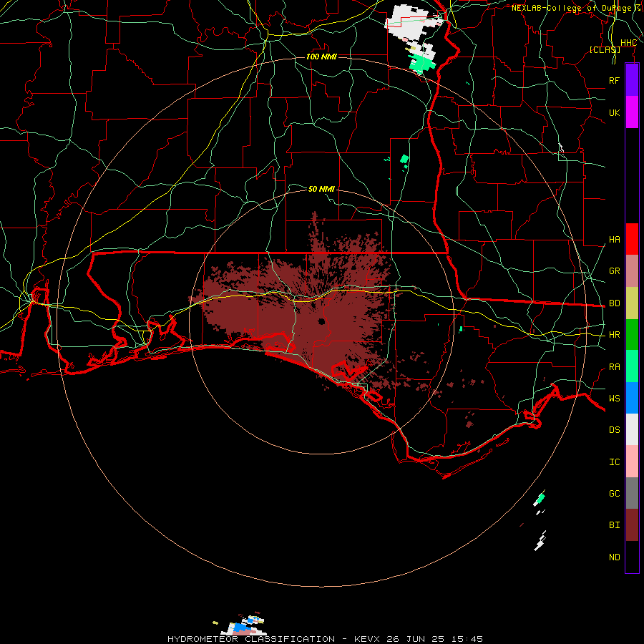Click the HYDROMETEOR CLASSIFICATION title text
644x644 pixels.
pos(251,639)
